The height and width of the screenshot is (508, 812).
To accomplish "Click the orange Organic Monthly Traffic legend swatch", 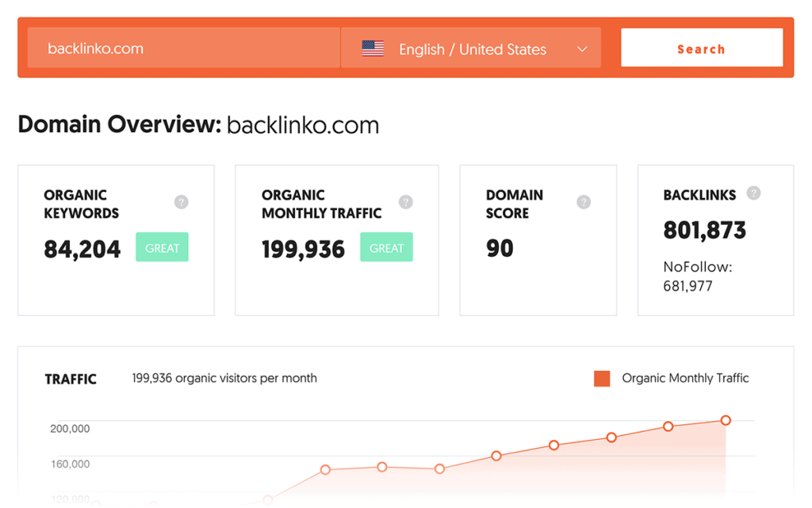I will [602, 379].
